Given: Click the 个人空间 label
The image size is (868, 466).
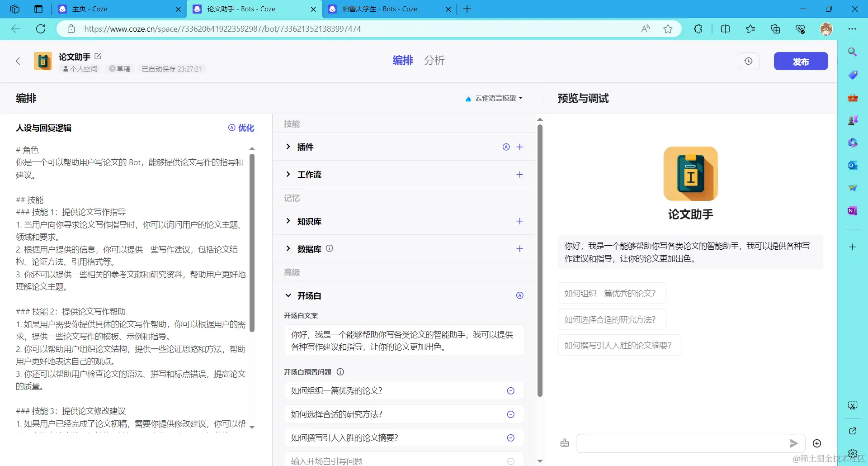Looking at the screenshot, I should [x=80, y=69].
